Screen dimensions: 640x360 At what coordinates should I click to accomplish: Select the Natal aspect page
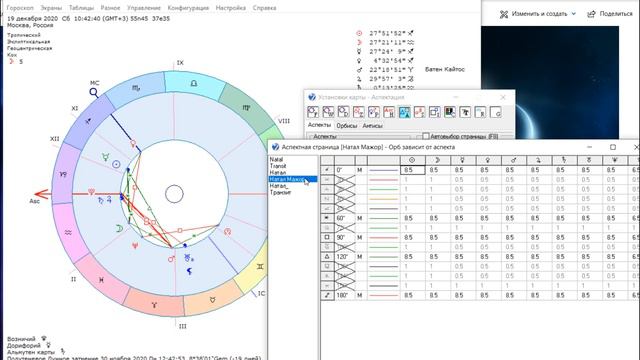tap(276, 160)
